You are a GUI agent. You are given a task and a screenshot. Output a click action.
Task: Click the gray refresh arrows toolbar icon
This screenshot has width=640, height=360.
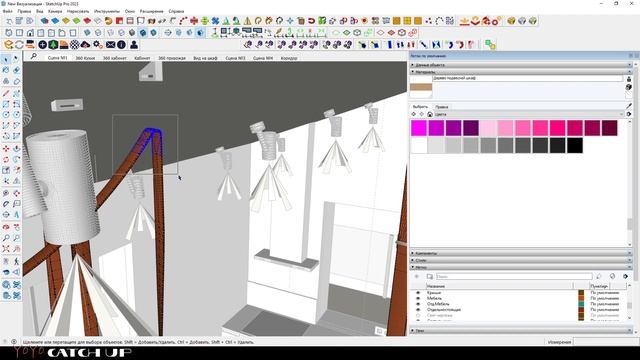(x=19, y=44)
